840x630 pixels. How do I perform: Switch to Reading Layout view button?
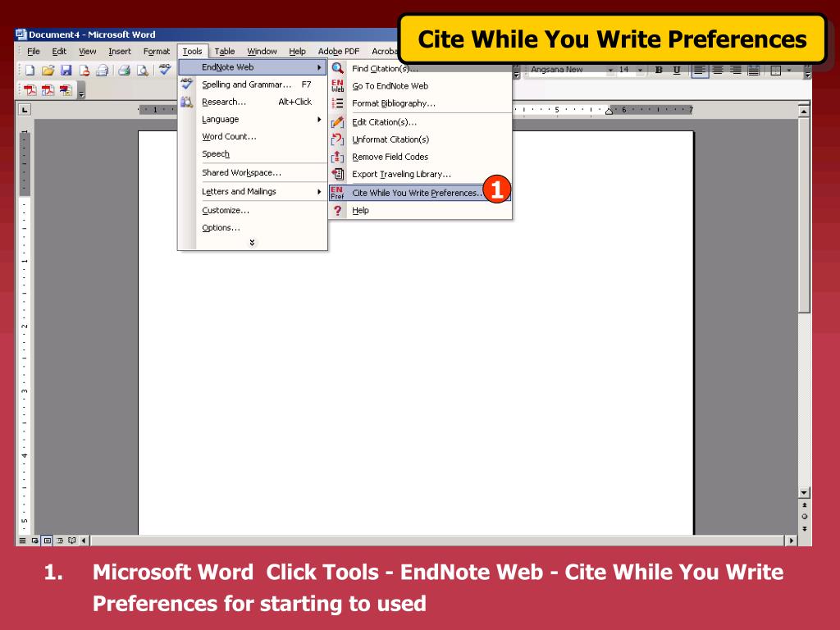pos(72,541)
